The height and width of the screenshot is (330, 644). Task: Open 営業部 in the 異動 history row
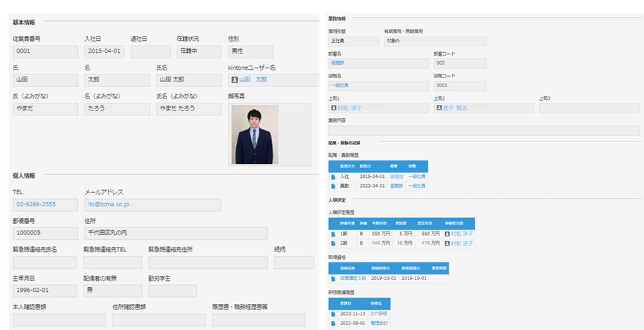pos(397,186)
